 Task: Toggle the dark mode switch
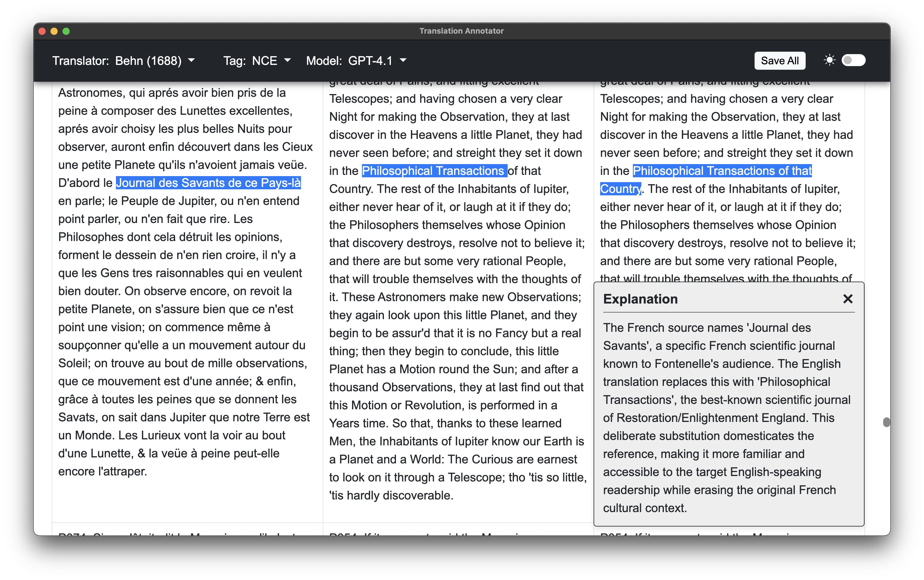click(x=853, y=60)
